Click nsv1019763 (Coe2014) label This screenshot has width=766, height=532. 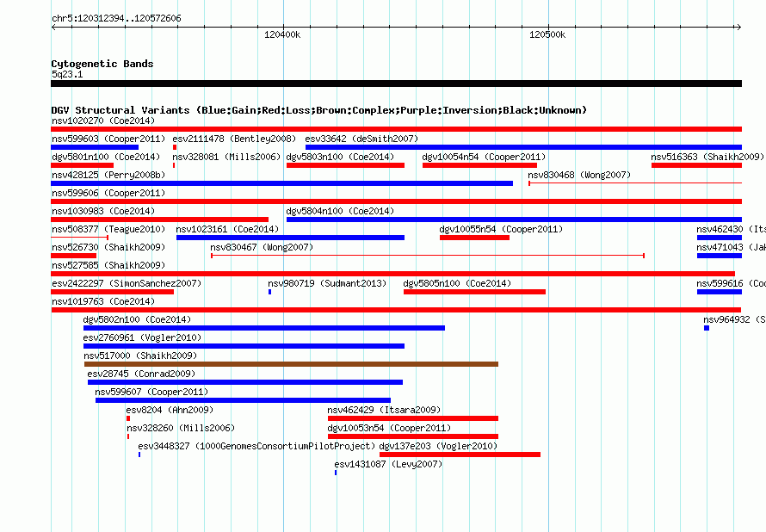coord(103,301)
